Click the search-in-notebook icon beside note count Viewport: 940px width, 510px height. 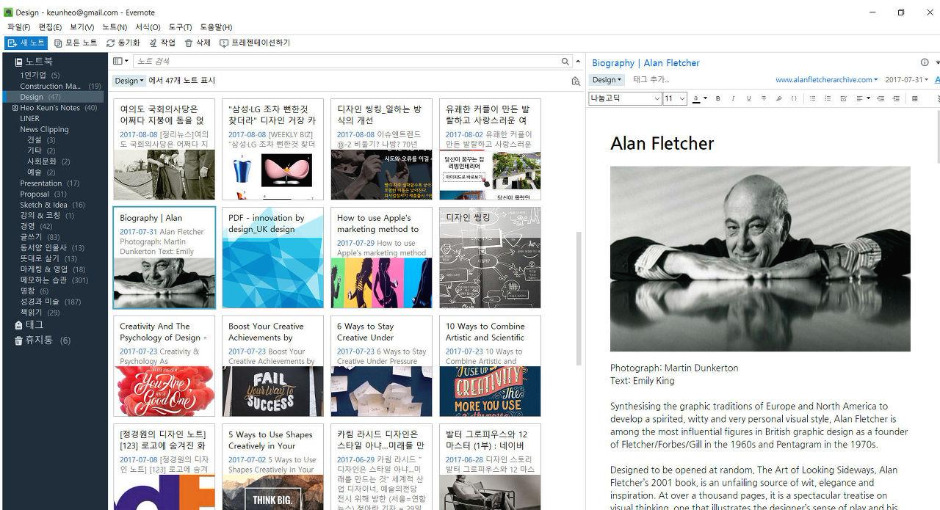point(576,81)
